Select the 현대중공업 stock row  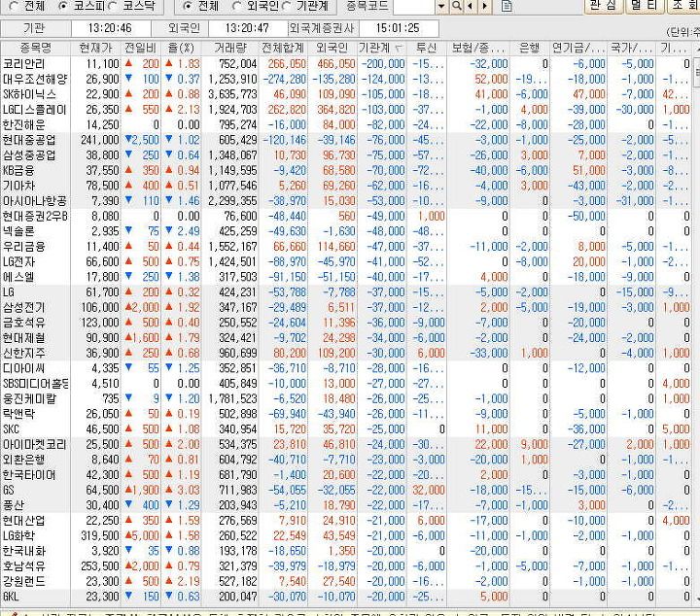(x=346, y=140)
